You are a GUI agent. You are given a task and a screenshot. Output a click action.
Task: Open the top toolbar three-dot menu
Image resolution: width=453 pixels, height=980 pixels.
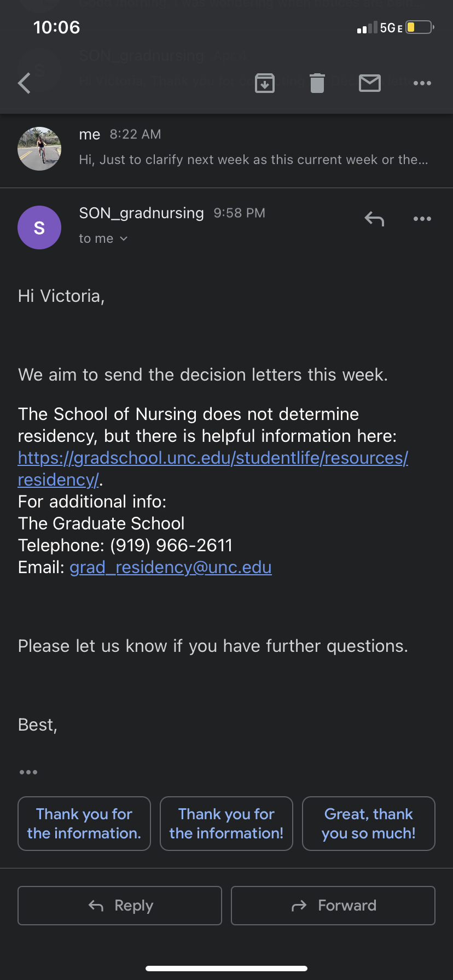pyautogui.click(x=422, y=83)
